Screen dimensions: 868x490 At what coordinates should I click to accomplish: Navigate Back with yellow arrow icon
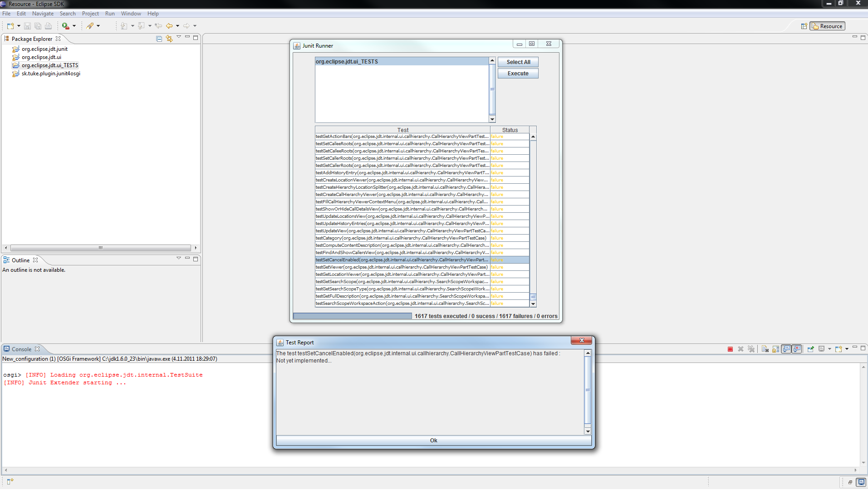tap(169, 26)
